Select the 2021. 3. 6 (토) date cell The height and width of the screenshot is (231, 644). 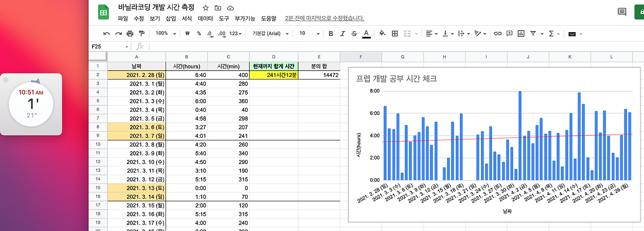point(136,127)
